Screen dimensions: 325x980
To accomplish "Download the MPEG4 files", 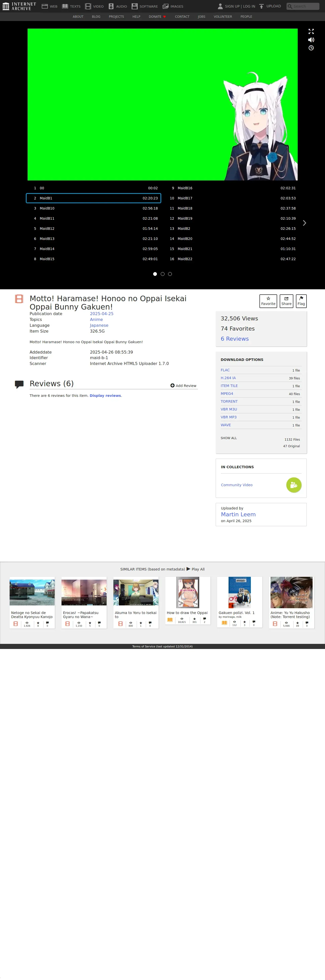I will tap(227, 393).
